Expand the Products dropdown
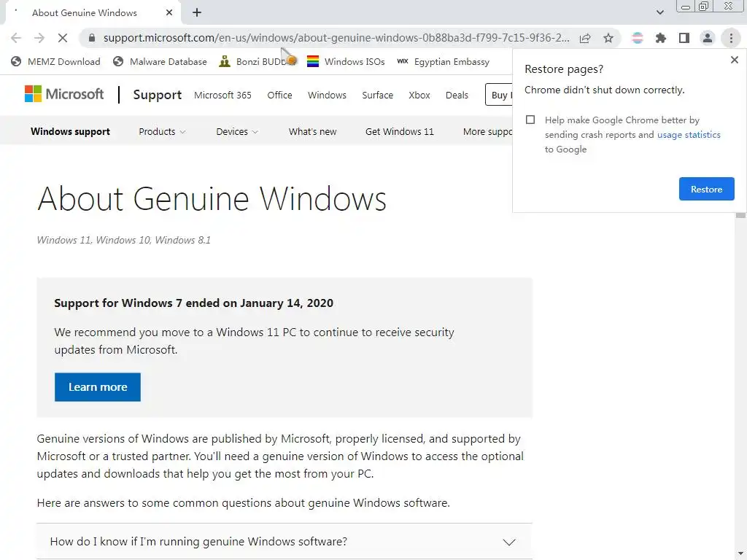The height and width of the screenshot is (560, 747). [x=162, y=132]
